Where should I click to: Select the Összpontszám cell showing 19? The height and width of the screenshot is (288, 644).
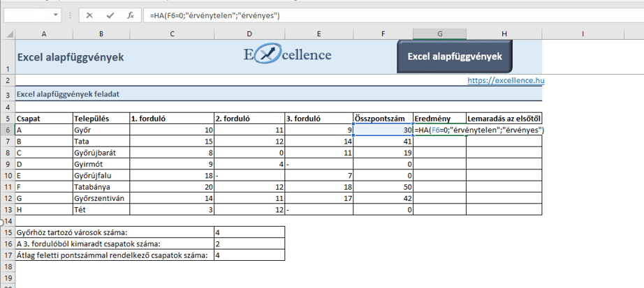[x=383, y=153]
